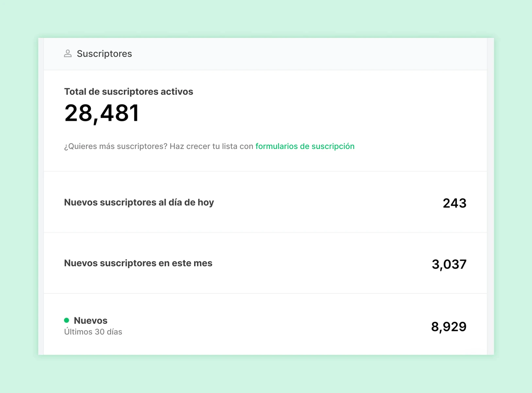Click the green dot next to Nuevos
The height and width of the screenshot is (393, 532).
[x=67, y=320]
